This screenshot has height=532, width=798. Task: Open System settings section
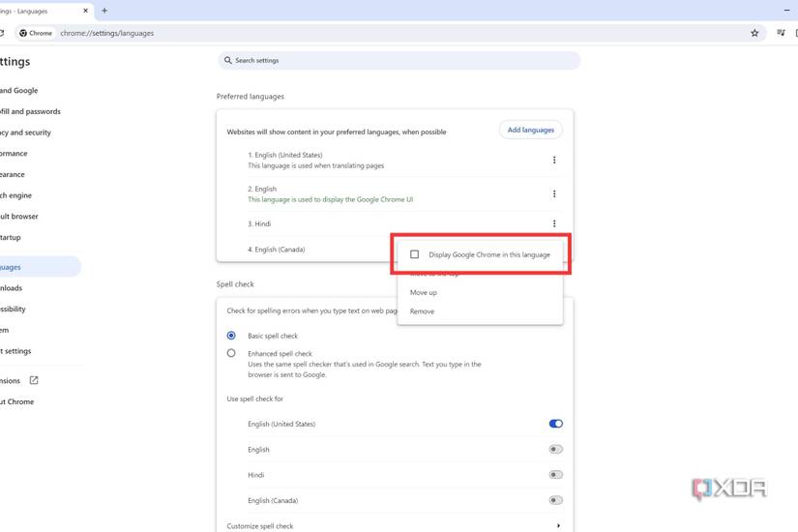click(x=5, y=330)
